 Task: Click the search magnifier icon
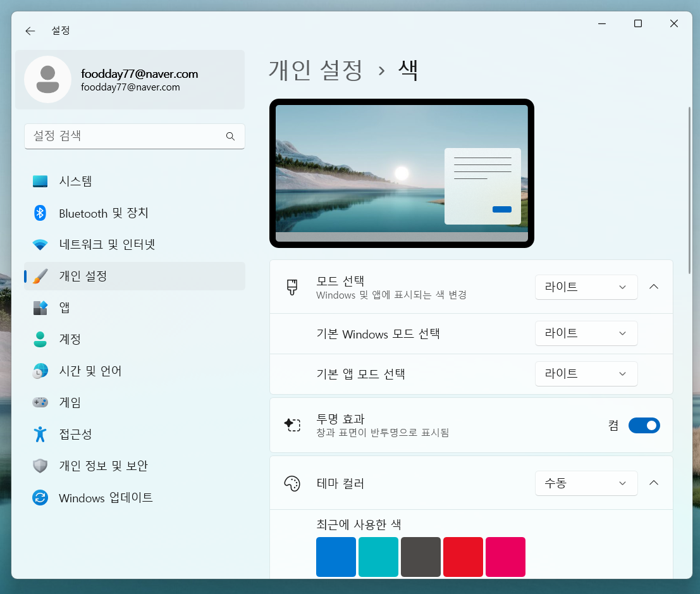[x=230, y=136]
